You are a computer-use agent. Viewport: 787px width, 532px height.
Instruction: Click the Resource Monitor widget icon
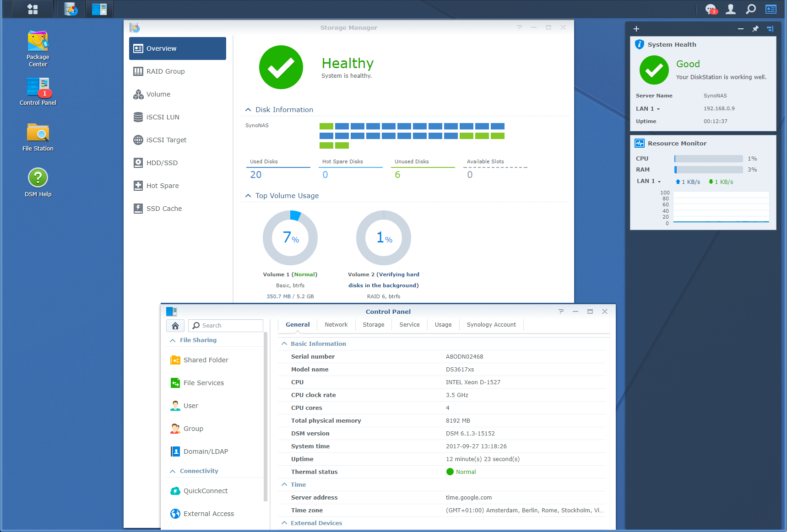pyautogui.click(x=640, y=143)
